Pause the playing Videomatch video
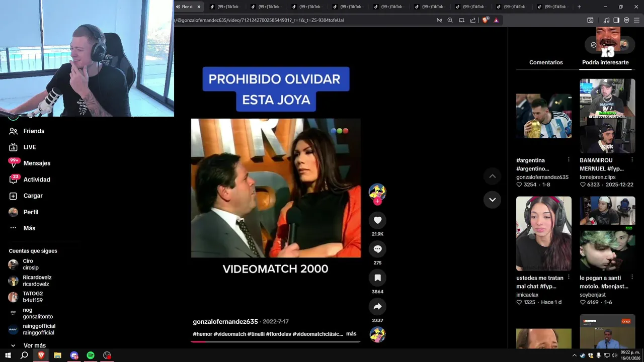644x362 pixels. pyautogui.click(x=276, y=188)
